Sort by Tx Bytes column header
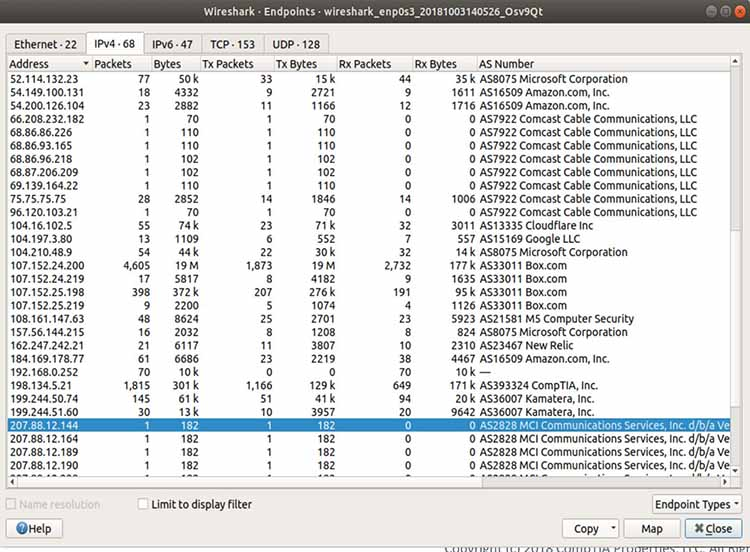Image resolution: width=750 pixels, height=552 pixels. pyautogui.click(x=305, y=64)
